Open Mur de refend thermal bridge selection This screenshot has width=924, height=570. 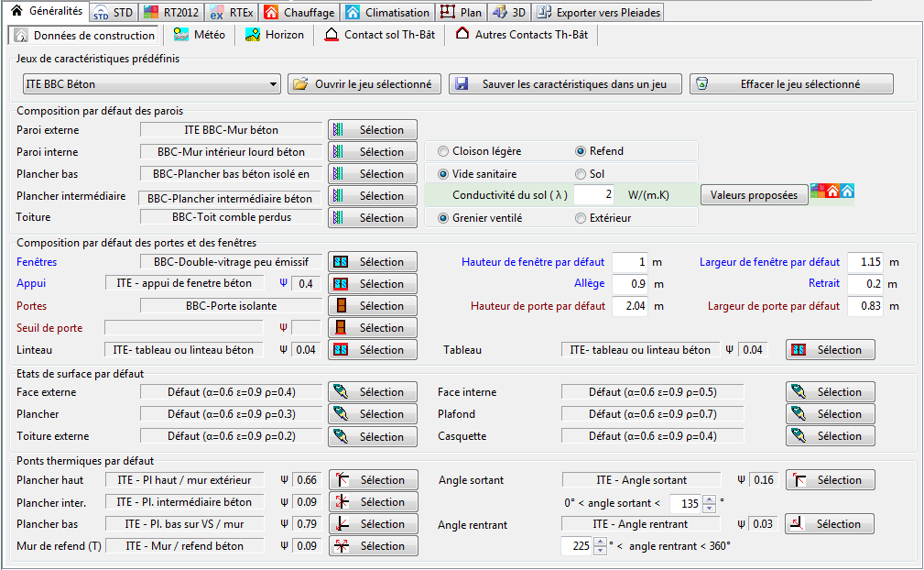tap(372, 546)
